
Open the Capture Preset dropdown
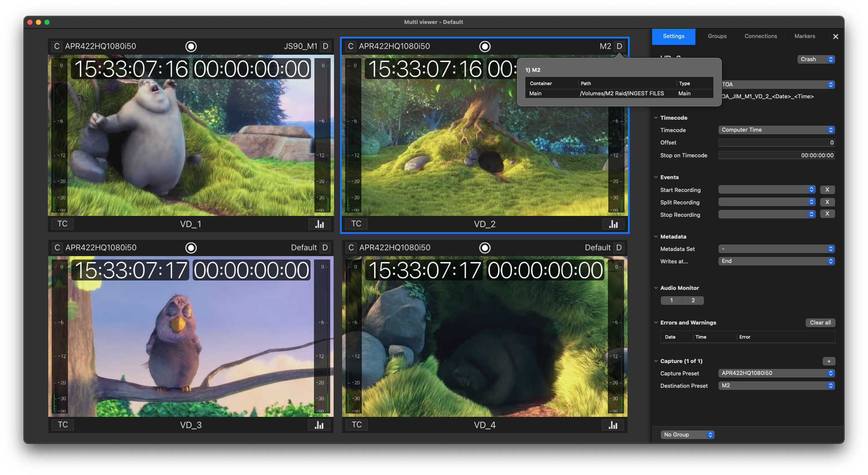[x=776, y=373]
